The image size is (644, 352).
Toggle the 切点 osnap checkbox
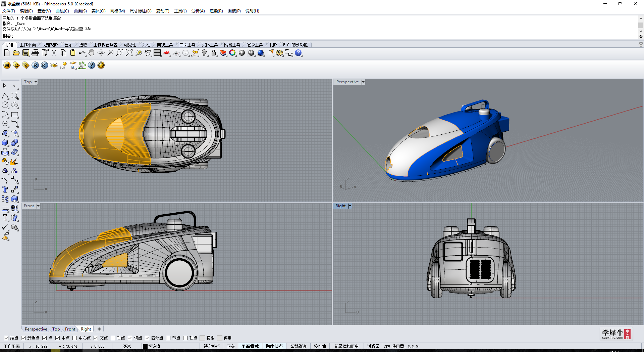tap(130, 338)
